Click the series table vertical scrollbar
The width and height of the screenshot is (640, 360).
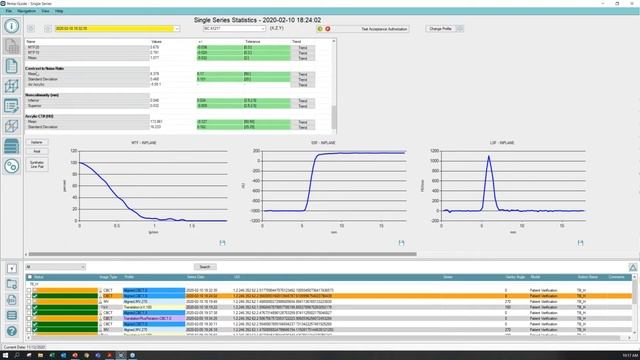(x=634, y=292)
